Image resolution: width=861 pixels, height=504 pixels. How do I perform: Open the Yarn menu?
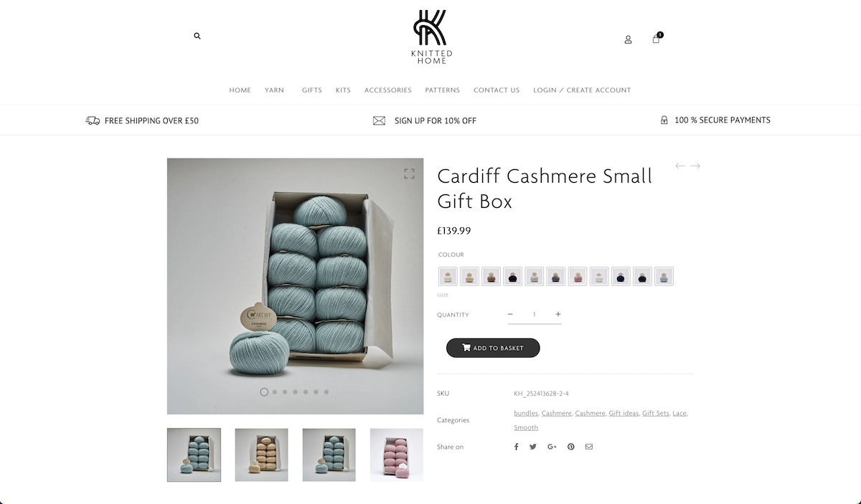(274, 90)
